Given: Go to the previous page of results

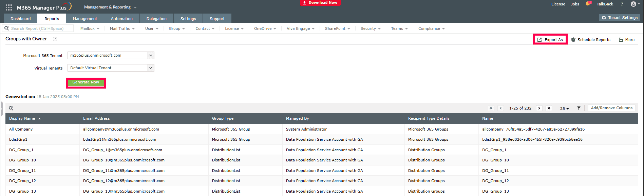Looking at the screenshot, I should (501, 108).
